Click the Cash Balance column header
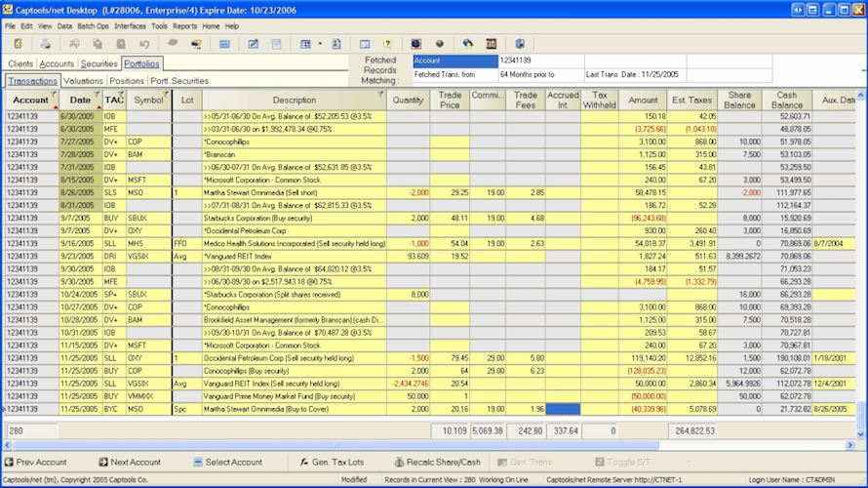 point(786,101)
